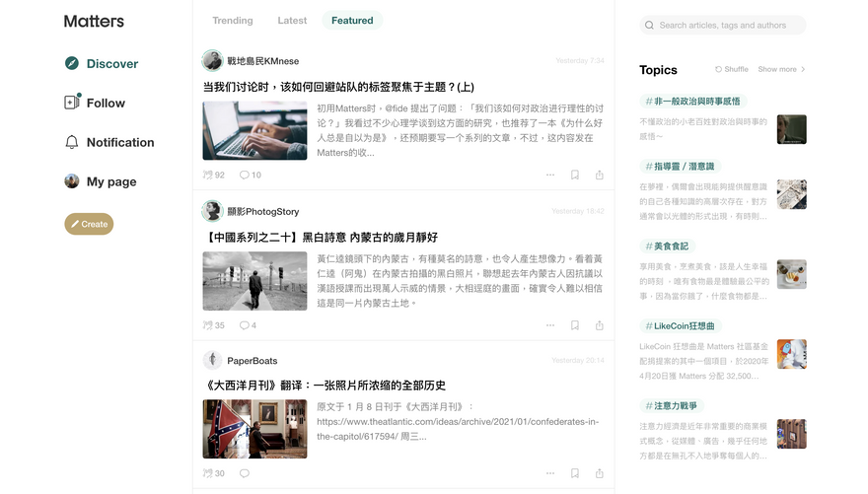Share the 黑白詩意 內蒙古 article
This screenshot has width=868, height=494.
599,325
